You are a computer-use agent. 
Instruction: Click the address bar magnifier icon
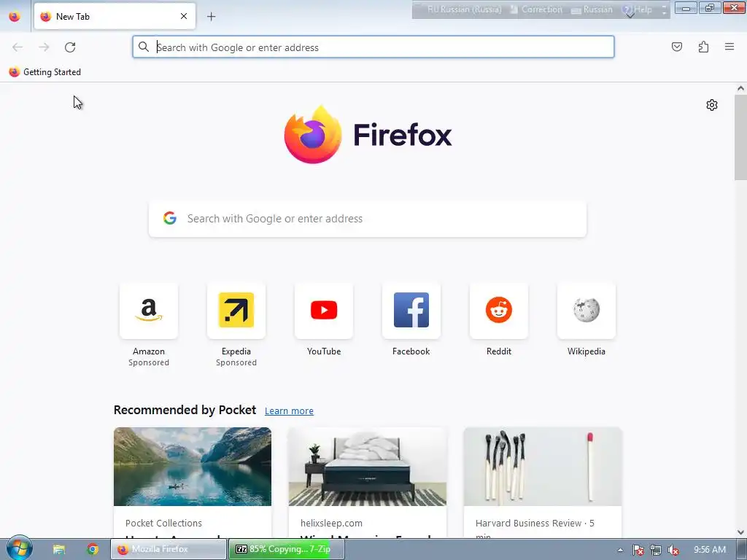click(144, 47)
